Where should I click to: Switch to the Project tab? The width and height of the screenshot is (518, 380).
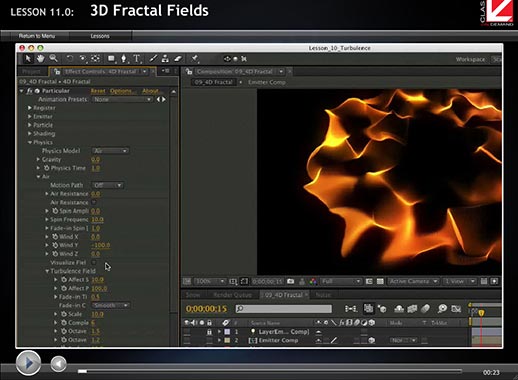31,72
